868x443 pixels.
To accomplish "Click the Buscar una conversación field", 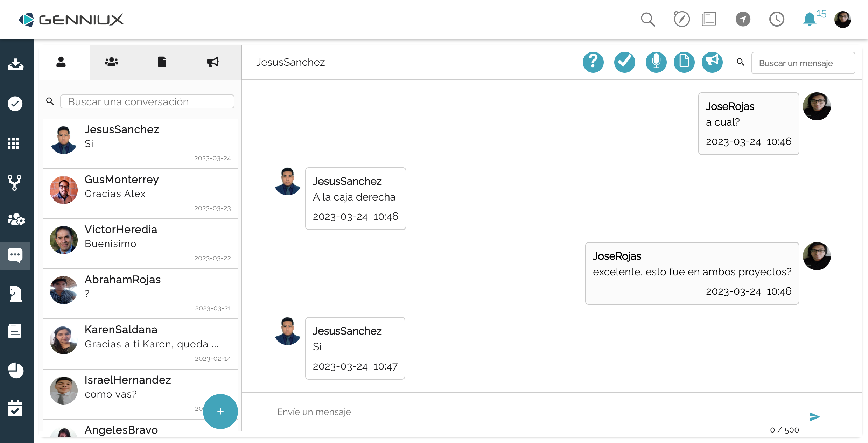I will coord(147,101).
